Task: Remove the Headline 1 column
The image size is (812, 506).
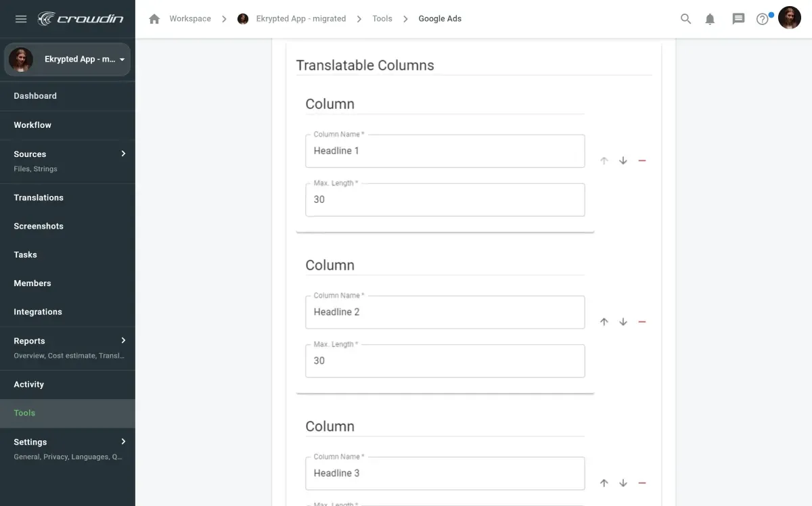Action: click(x=641, y=160)
